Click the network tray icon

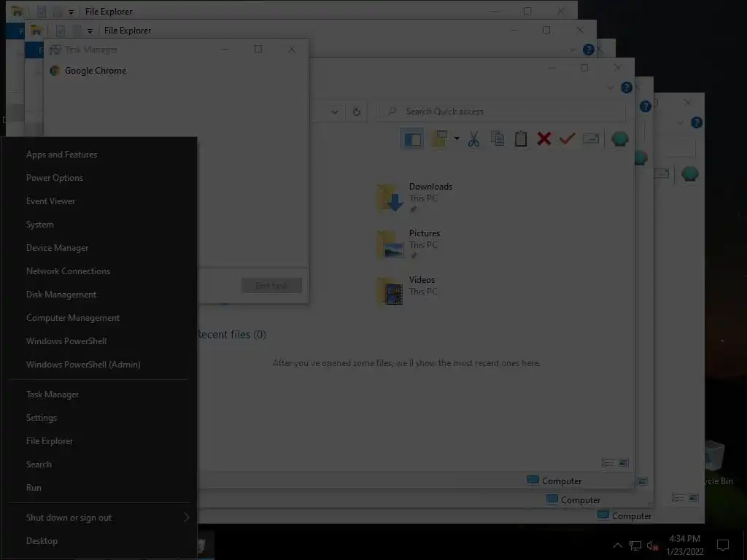point(635,545)
